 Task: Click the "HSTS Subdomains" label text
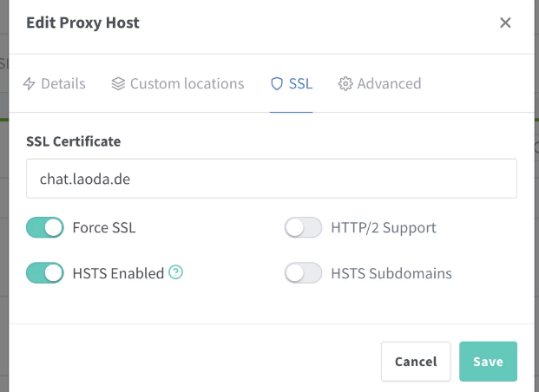click(x=391, y=273)
